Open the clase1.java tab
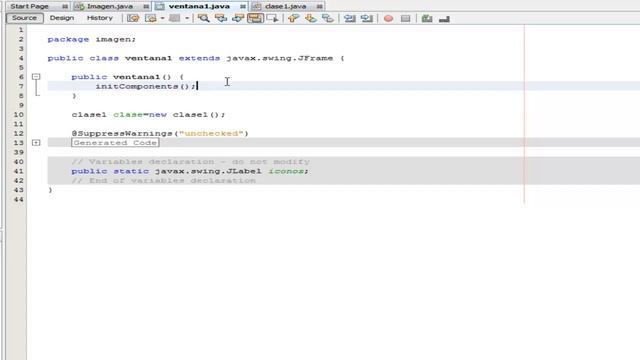Screen dimensions: 640x360 285,6
